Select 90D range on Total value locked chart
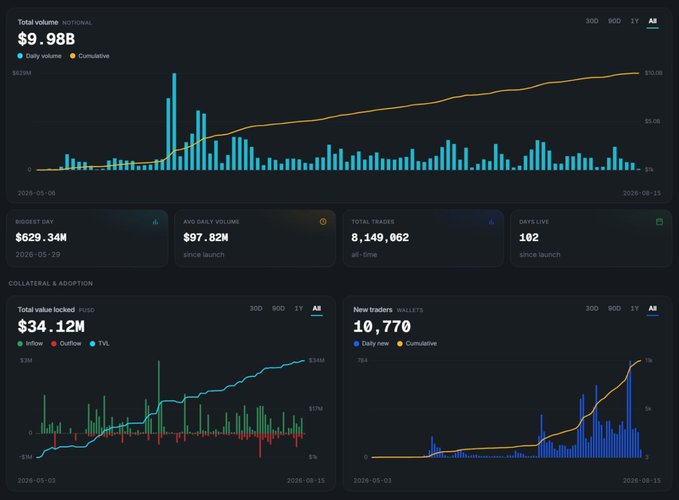Screen dimensions: 679x500 pyautogui.click(x=278, y=308)
